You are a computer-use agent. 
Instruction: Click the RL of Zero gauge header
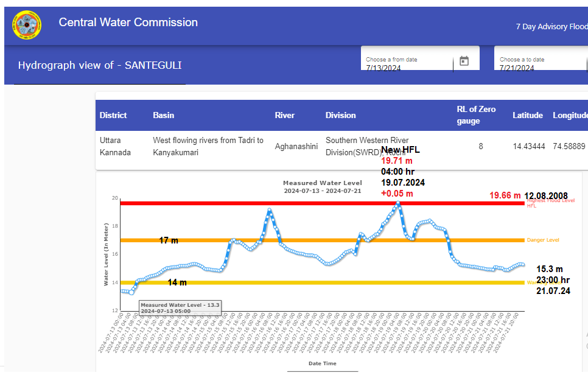coord(476,115)
